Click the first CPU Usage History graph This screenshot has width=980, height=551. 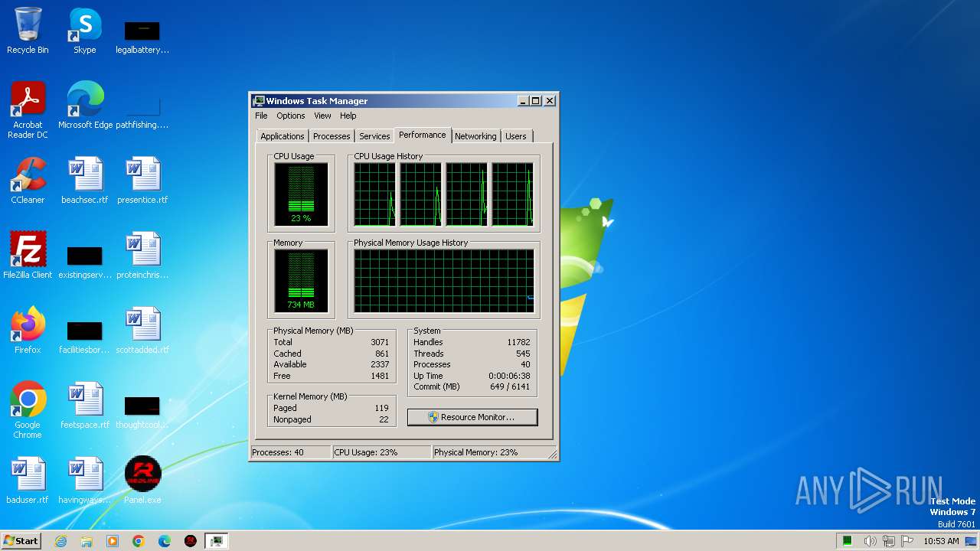(375, 194)
